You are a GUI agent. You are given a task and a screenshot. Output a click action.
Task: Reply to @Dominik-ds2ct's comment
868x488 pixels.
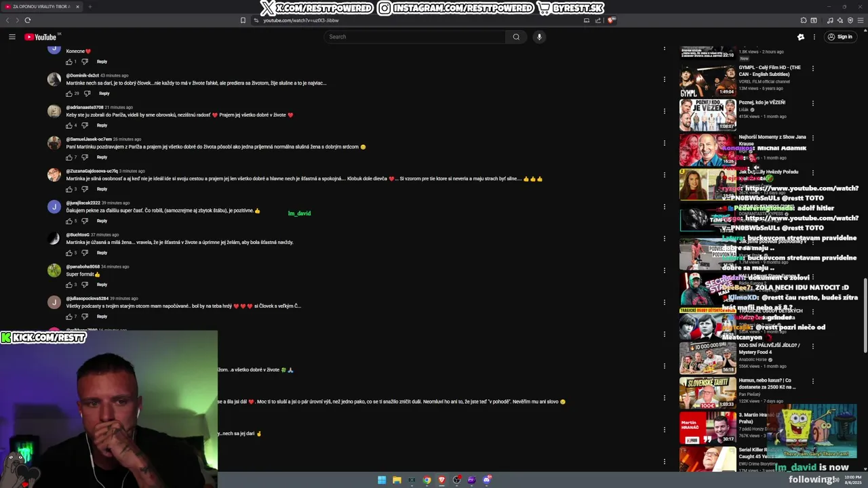[x=104, y=94]
